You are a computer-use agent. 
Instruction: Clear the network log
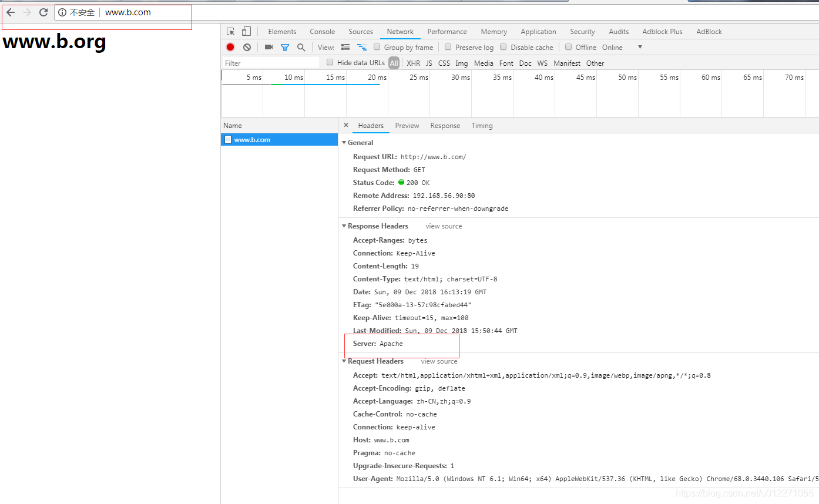tap(247, 47)
